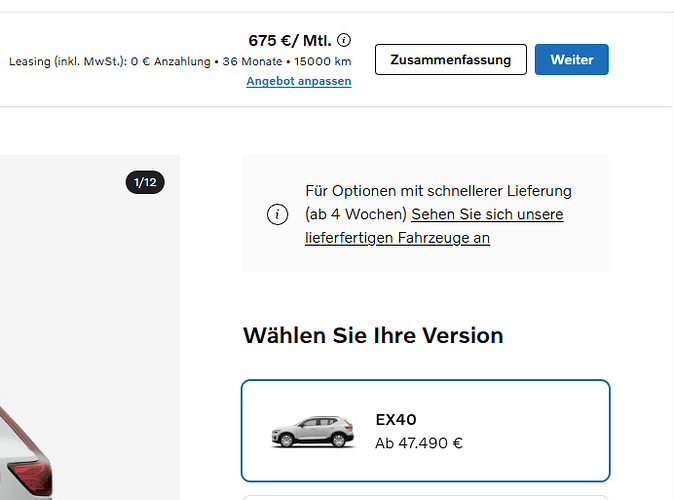Select the EX40 version card
674x500 pixels.
tap(426, 430)
